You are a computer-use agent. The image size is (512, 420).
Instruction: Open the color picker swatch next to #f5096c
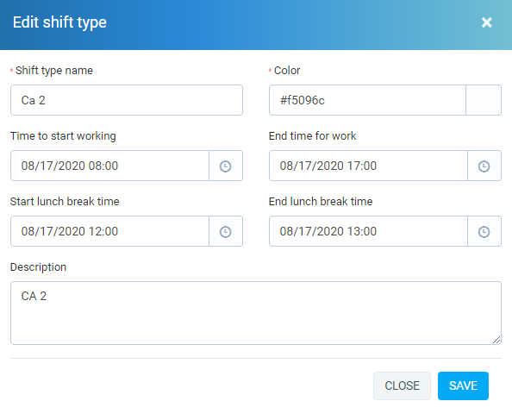point(484,100)
